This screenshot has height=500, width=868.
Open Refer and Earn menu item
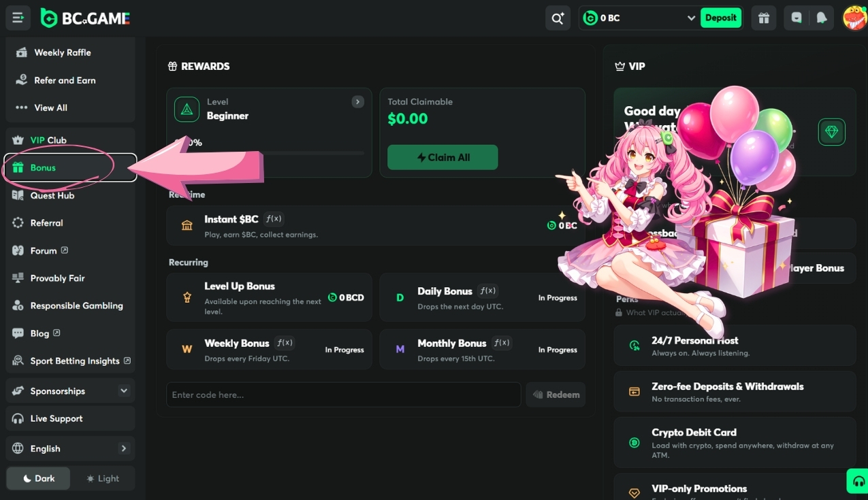tap(71, 80)
